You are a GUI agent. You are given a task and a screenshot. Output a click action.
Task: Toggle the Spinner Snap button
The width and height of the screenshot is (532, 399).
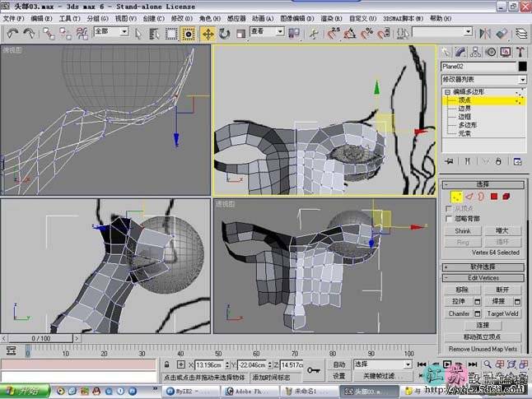click(383, 33)
